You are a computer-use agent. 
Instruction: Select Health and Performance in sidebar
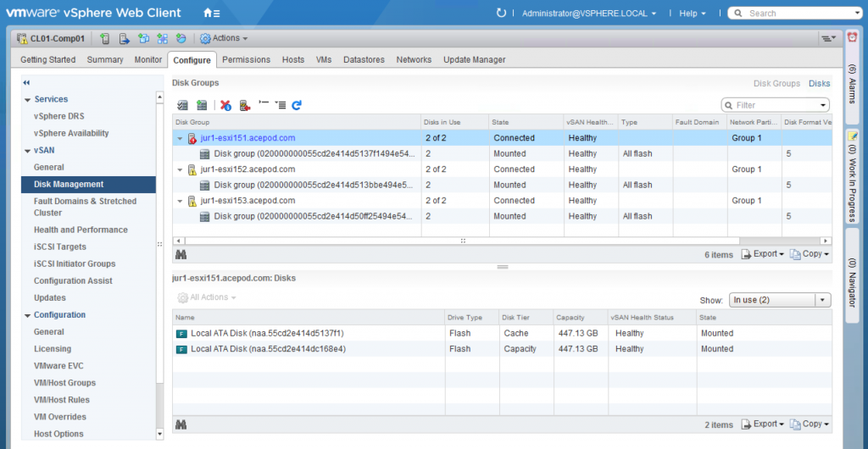pos(81,230)
